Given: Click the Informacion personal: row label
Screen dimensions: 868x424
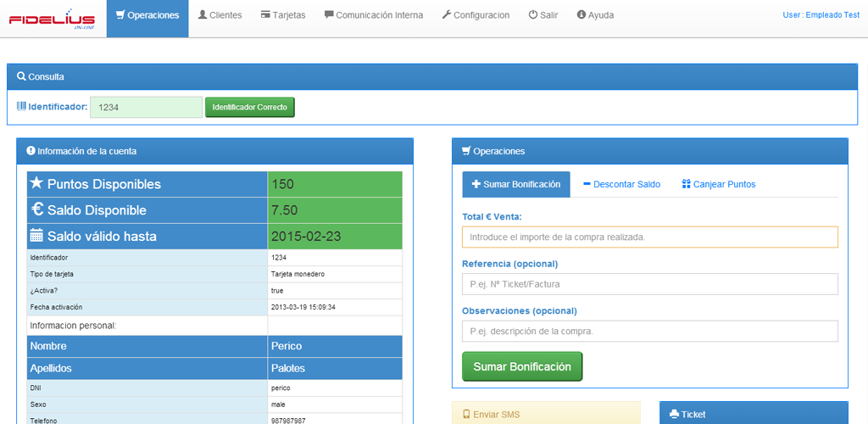Looking at the screenshot, I should pyautogui.click(x=73, y=326).
